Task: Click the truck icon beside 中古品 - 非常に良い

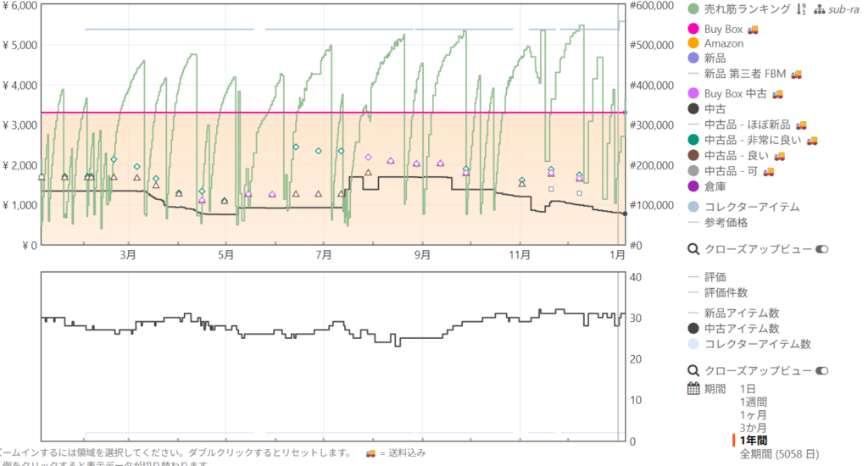Action: coord(812,140)
